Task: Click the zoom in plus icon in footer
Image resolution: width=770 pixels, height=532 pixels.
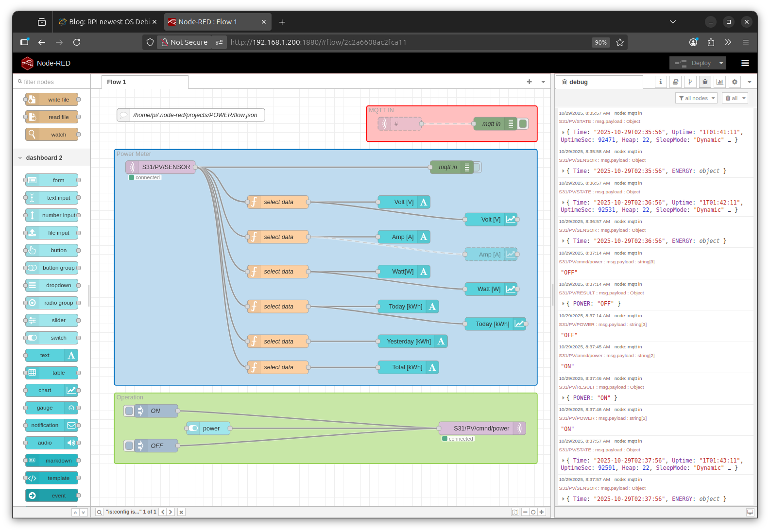Action: click(x=542, y=512)
